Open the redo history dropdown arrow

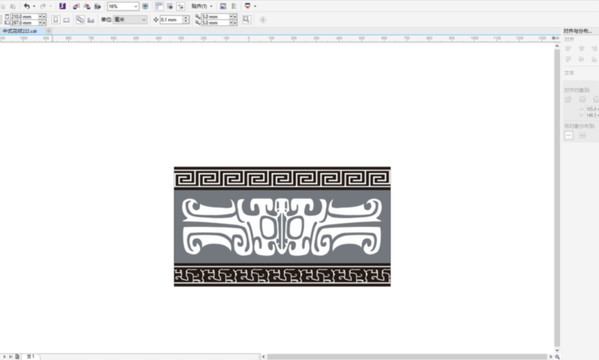coord(50,6)
